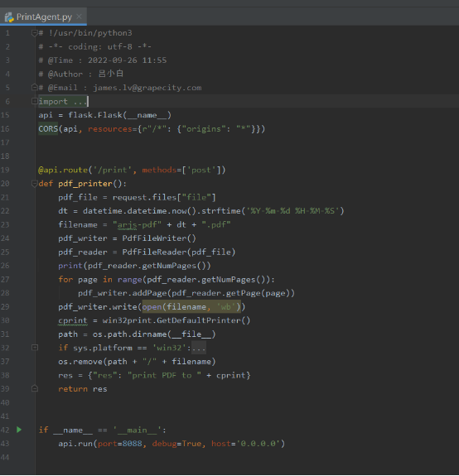The image size is (459, 476).
Task: Click the underlined cprint variable on line 30
Action: tap(73, 320)
